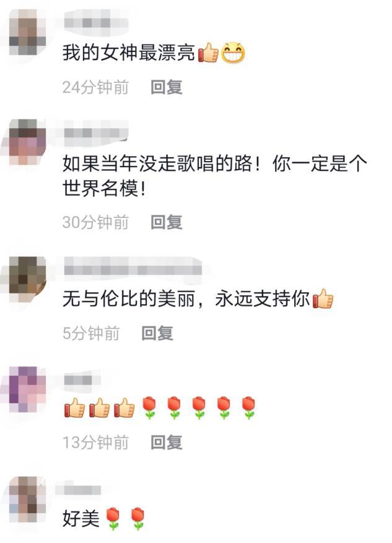392x543 pixels.
Task: Click the 24分钟前 timestamp
Action: coord(95,87)
